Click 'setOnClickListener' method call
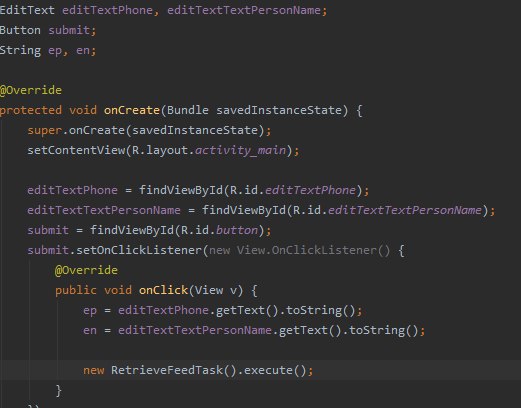The height and width of the screenshot is (408, 521). point(139,250)
